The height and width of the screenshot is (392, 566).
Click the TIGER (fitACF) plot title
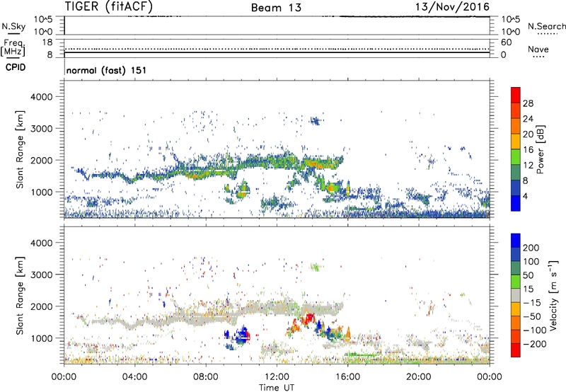pos(109,7)
